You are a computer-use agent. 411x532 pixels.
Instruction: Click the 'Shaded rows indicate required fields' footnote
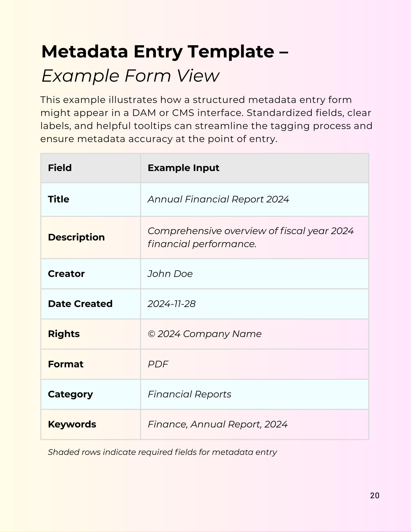click(x=162, y=452)
